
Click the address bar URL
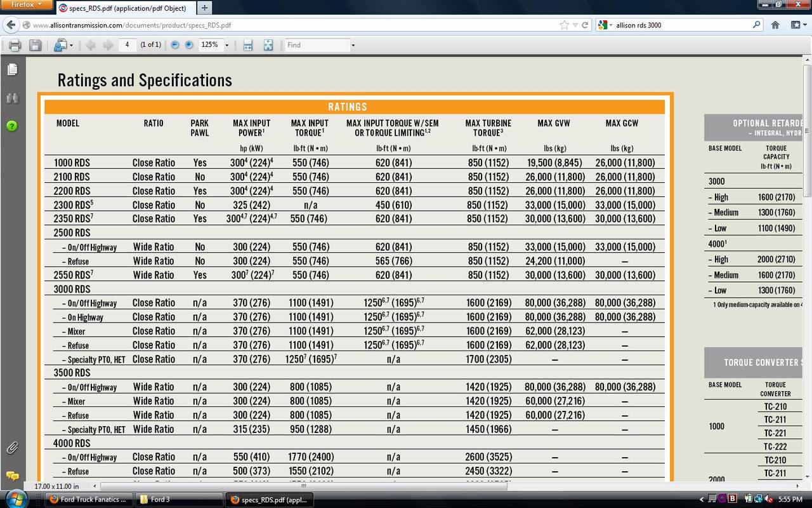point(131,25)
